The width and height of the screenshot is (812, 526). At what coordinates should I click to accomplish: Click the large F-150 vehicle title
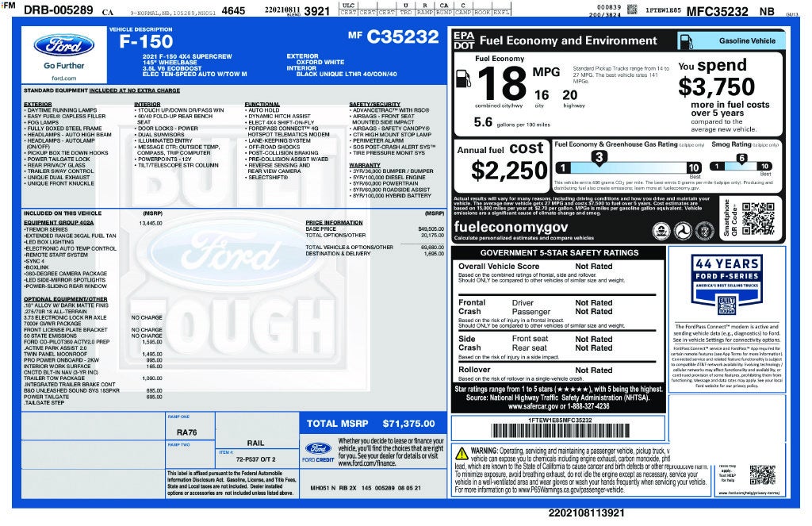[x=146, y=42]
